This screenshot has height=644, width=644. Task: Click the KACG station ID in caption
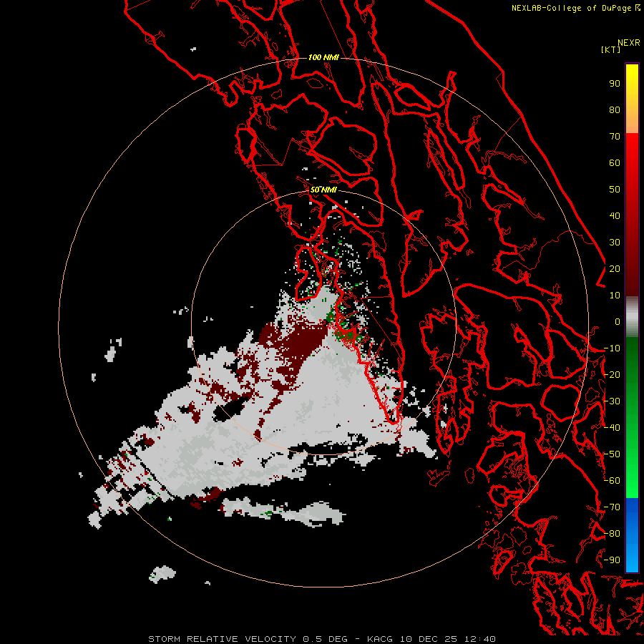click(x=379, y=639)
